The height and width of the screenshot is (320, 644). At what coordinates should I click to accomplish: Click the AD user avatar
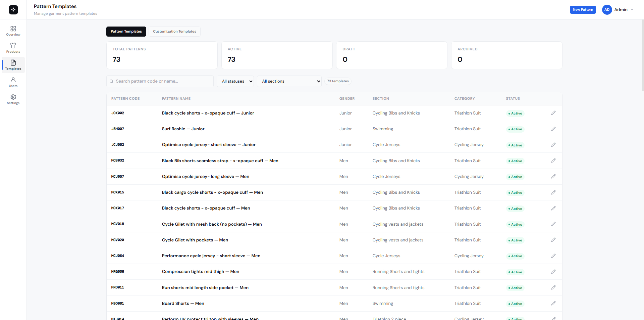[607, 10]
